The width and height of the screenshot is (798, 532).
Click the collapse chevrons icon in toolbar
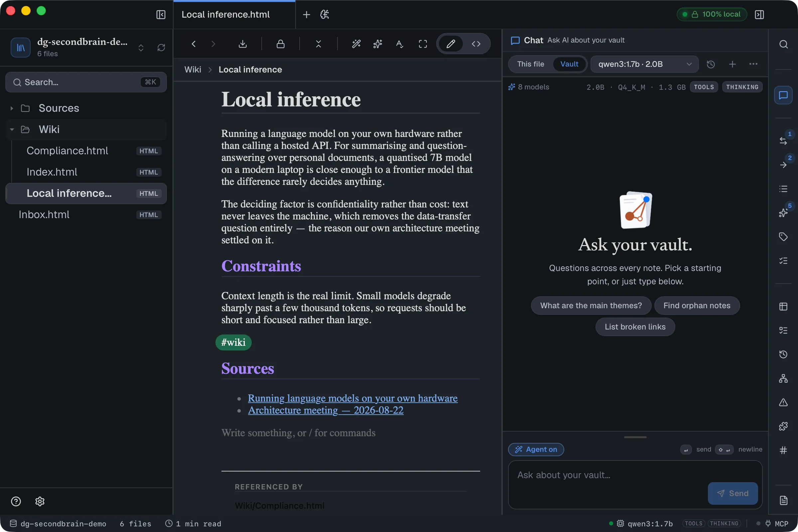318,44
